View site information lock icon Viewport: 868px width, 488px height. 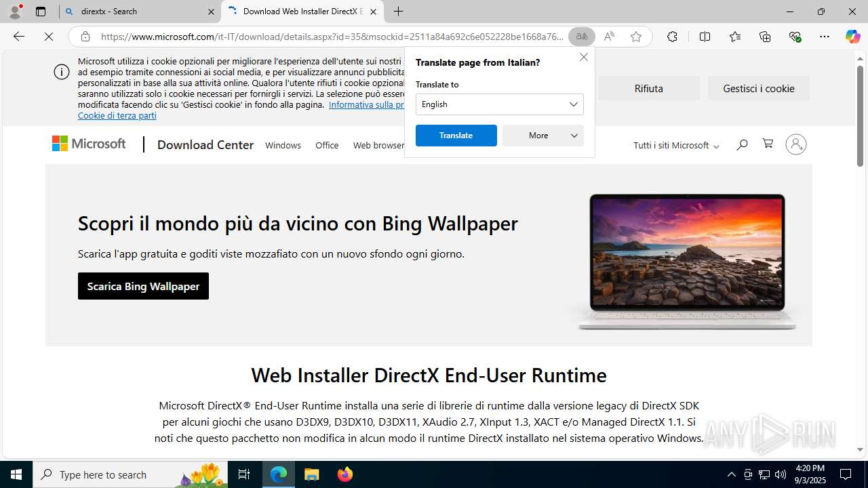[x=85, y=37]
